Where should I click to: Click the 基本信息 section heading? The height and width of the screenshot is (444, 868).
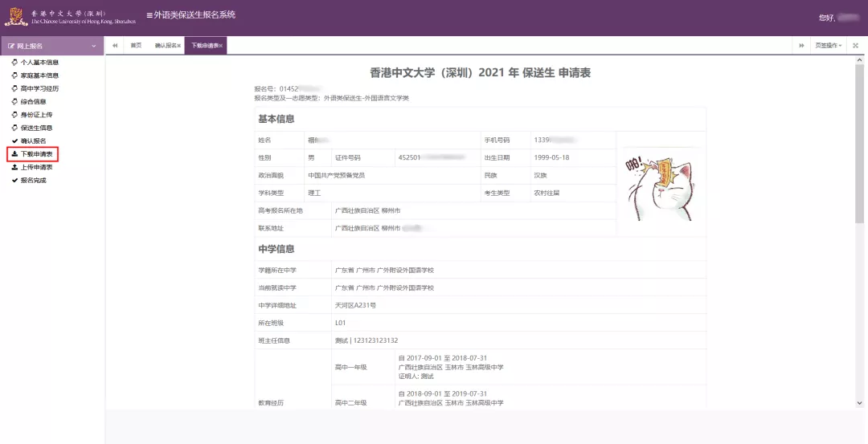276,119
